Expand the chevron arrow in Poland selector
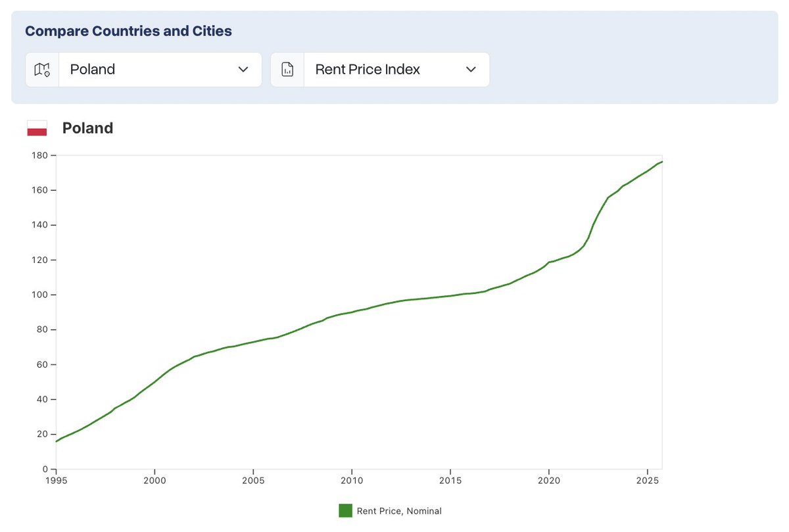The width and height of the screenshot is (789, 532). pos(243,70)
